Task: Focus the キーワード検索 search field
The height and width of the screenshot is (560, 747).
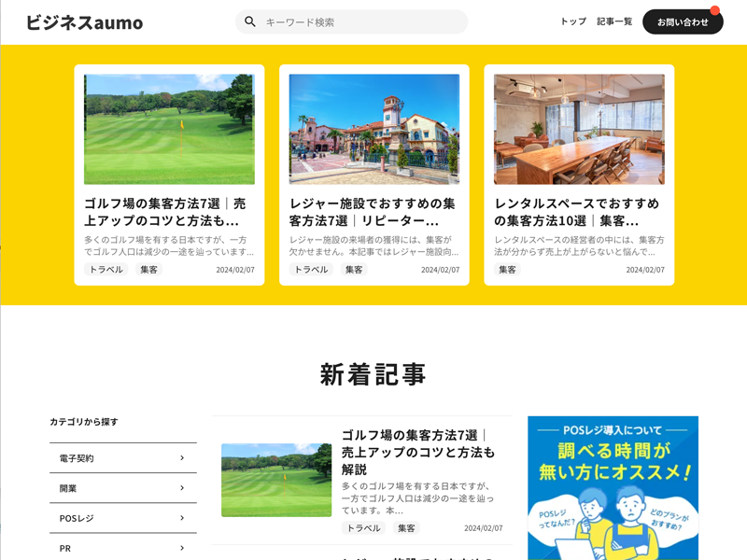Action: [x=351, y=21]
